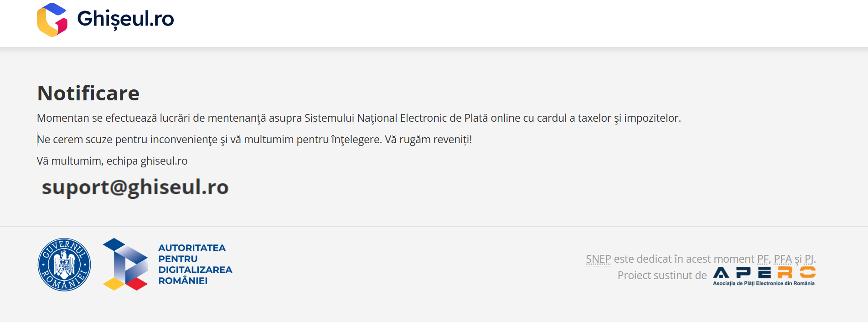Click the Notificare heading
The height and width of the screenshot is (322, 868).
[x=88, y=93]
